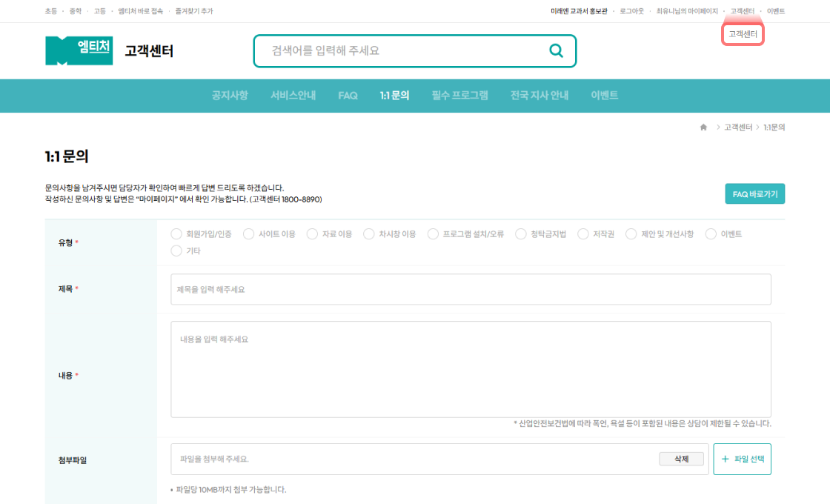Switch to the 필수 프로그램 tab
The width and height of the screenshot is (830, 504).
point(459,96)
